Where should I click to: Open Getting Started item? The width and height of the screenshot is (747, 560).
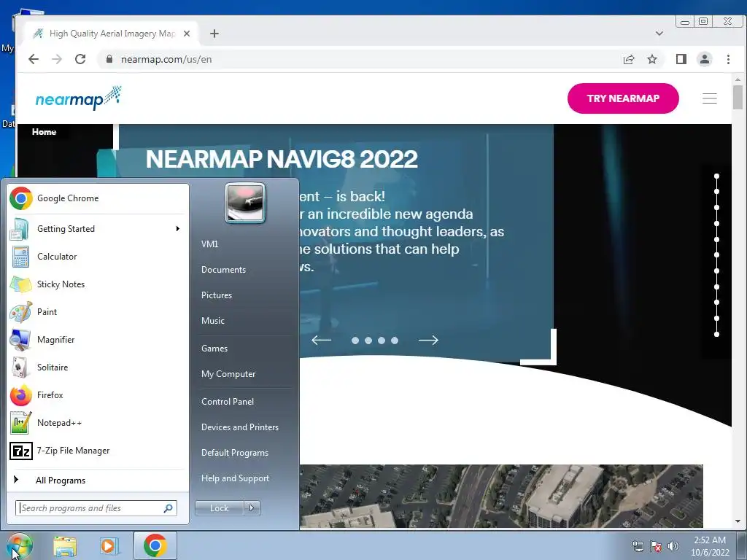[x=98, y=229]
